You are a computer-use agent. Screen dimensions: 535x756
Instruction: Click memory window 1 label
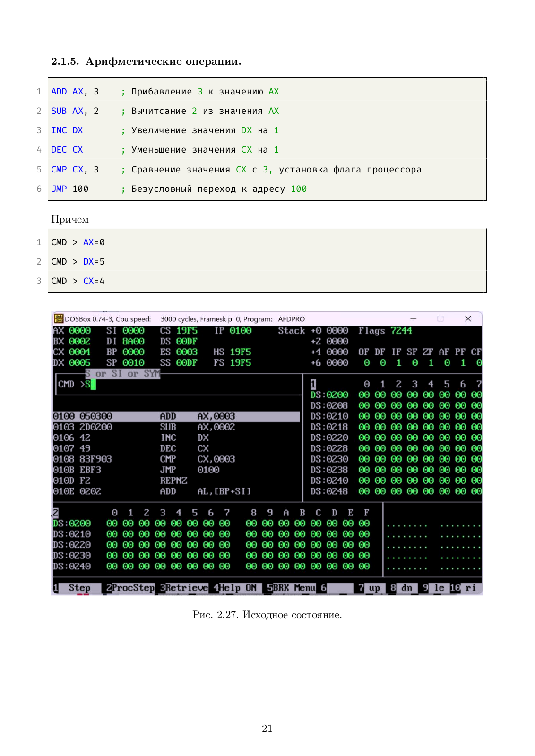tap(313, 384)
